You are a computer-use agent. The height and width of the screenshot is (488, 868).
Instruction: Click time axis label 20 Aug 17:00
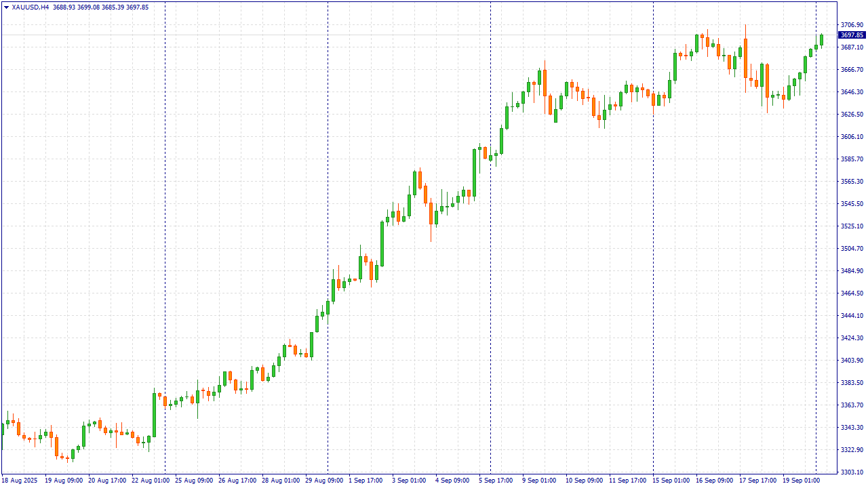107,481
